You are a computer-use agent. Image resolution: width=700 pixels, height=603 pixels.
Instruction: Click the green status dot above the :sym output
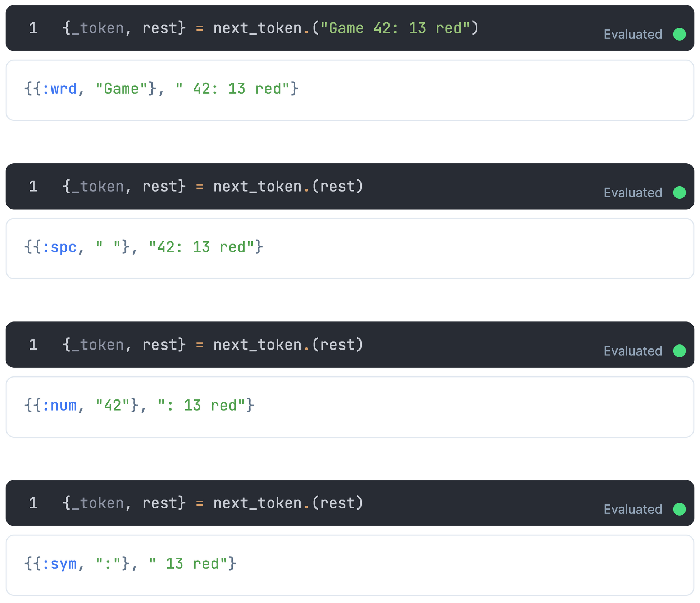[679, 509]
